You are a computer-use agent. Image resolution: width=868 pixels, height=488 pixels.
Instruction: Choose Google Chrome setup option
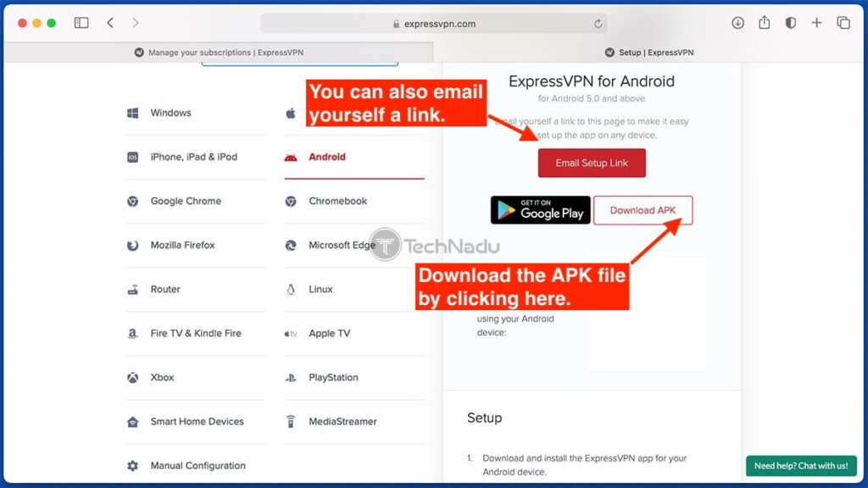tap(186, 202)
